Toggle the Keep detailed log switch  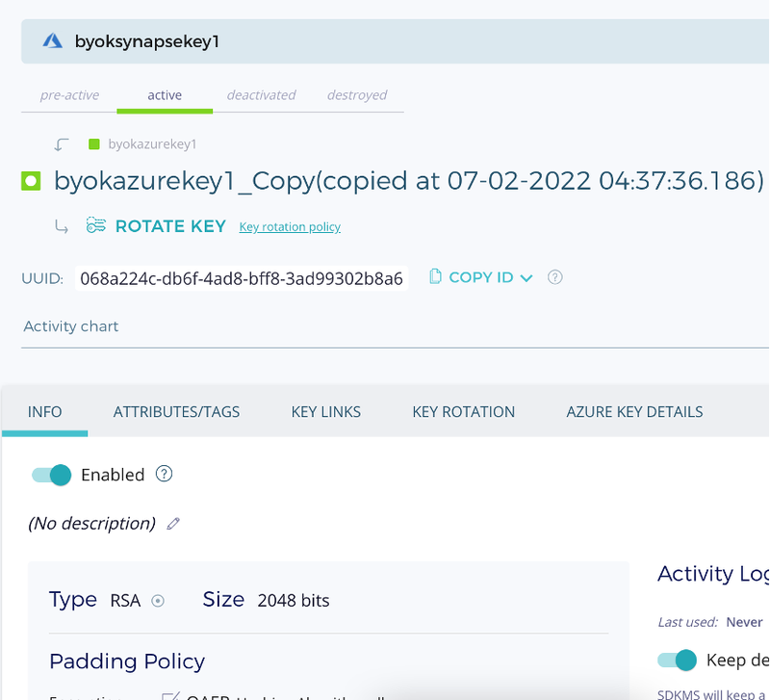point(678,661)
